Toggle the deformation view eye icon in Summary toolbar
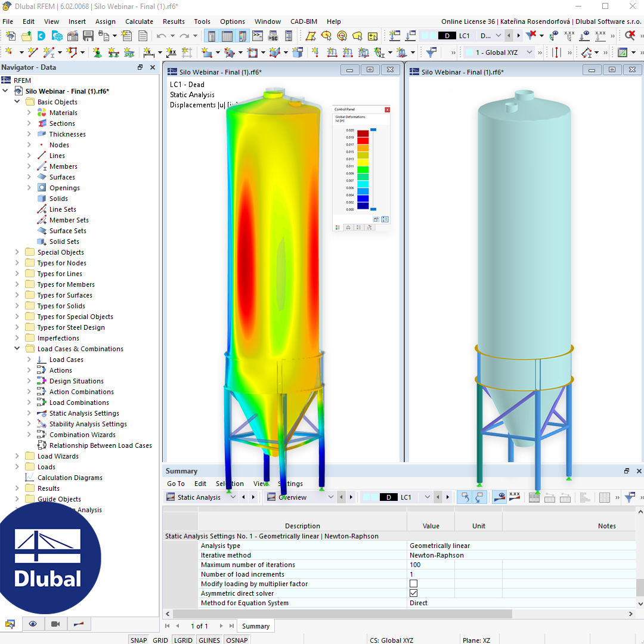The height and width of the screenshot is (644, 644). coord(500,497)
